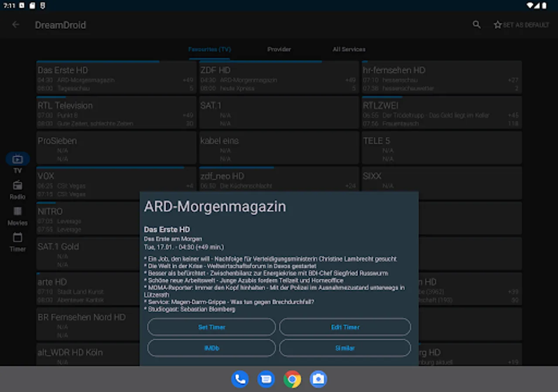558x392 pixels.
Task: Launch Chrome from the dock
Action: coord(292,379)
